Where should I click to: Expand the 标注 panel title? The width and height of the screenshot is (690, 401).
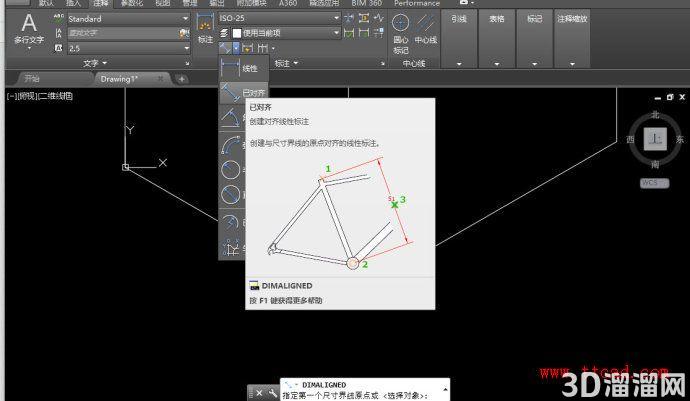pos(286,63)
